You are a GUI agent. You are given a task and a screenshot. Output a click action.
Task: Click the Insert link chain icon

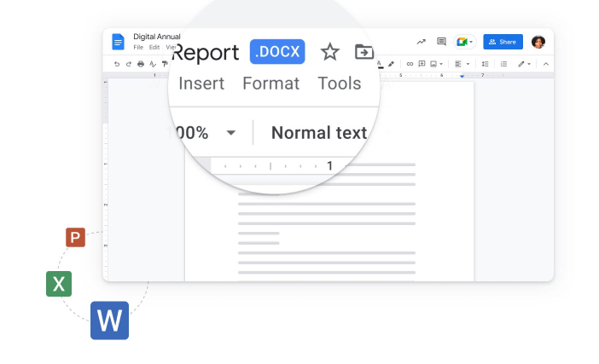[x=410, y=64]
